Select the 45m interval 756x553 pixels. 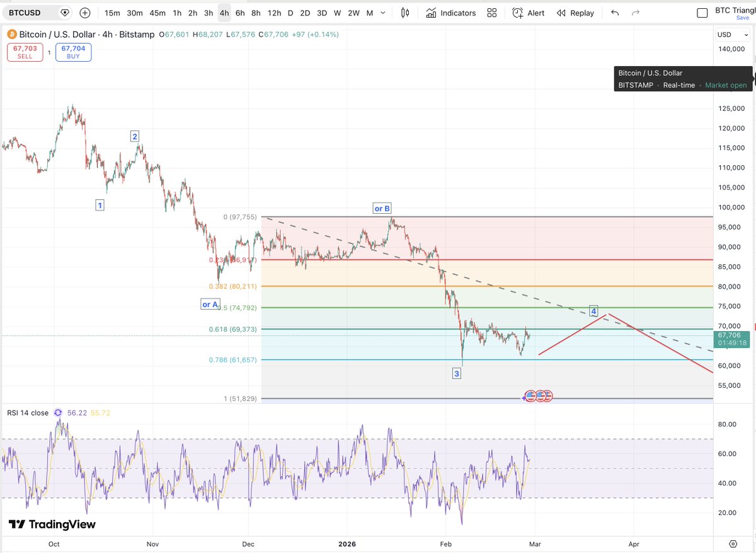pos(158,13)
